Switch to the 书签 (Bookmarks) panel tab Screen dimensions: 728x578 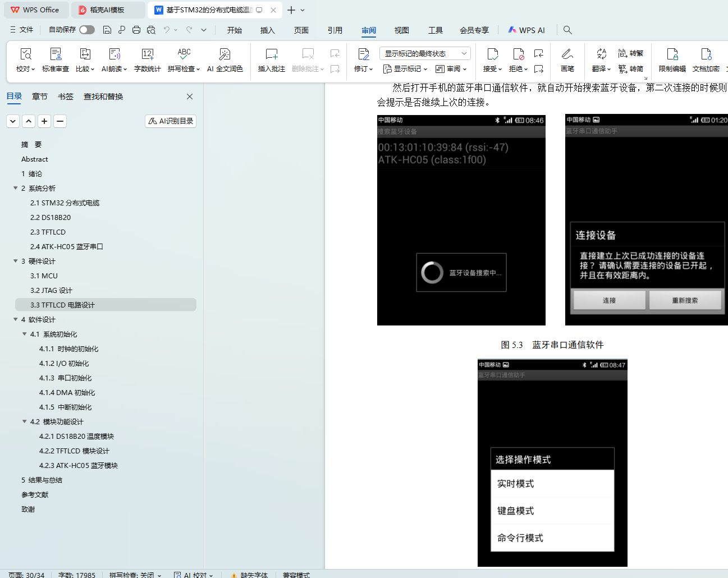[x=66, y=97]
